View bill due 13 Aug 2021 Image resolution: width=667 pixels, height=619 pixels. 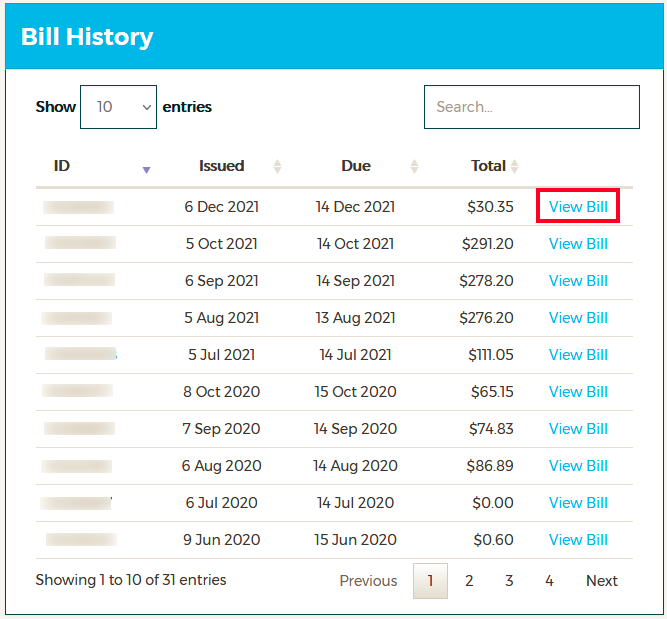(578, 318)
